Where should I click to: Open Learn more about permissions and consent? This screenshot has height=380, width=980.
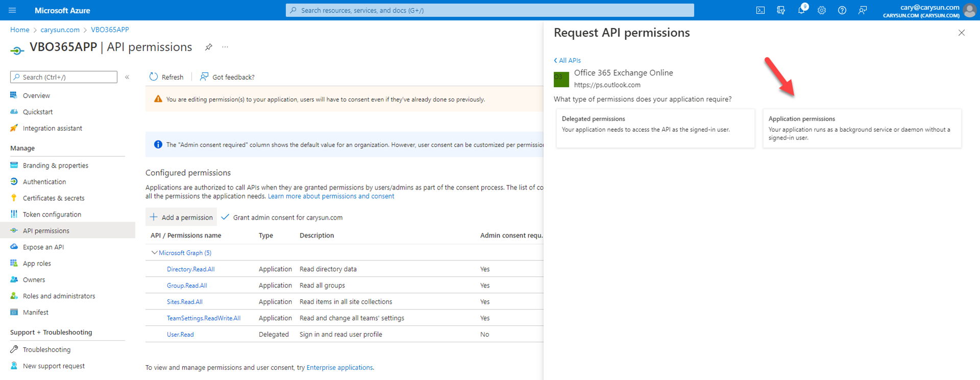331,196
